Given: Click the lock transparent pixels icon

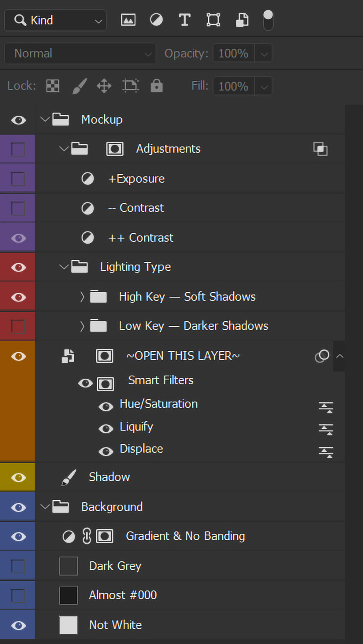Looking at the screenshot, I should point(53,86).
